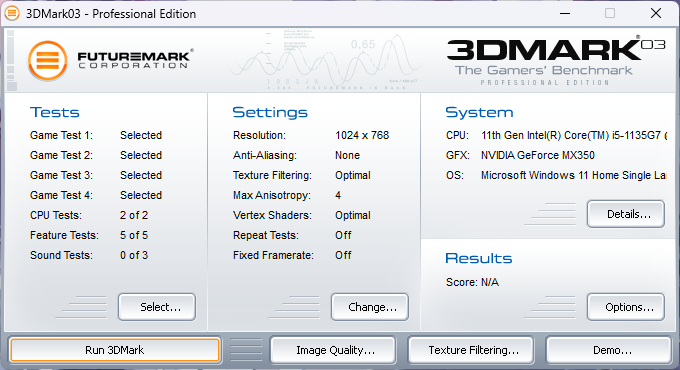Click the Max Anisotropy value 4
This screenshot has height=370, width=680.
[x=338, y=195]
